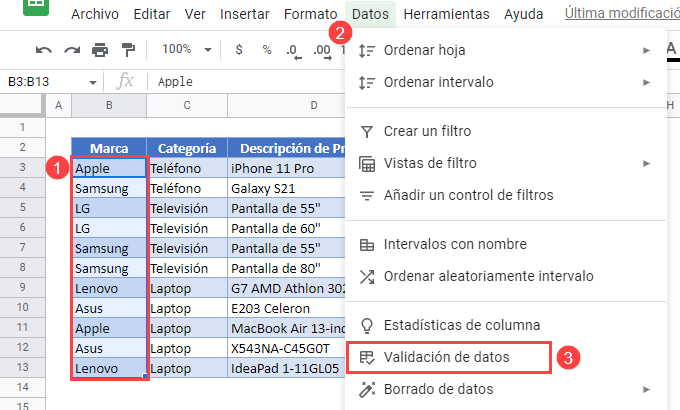Viewport: 680px width, 410px height.
Task: Open the Editar menu
Action: click(x=152, y=14)
